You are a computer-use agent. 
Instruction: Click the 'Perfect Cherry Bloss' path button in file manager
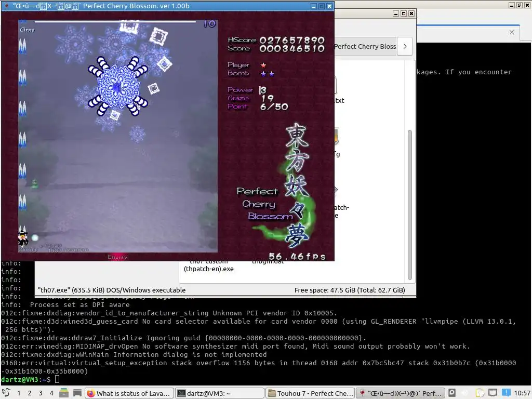point(365,46)
